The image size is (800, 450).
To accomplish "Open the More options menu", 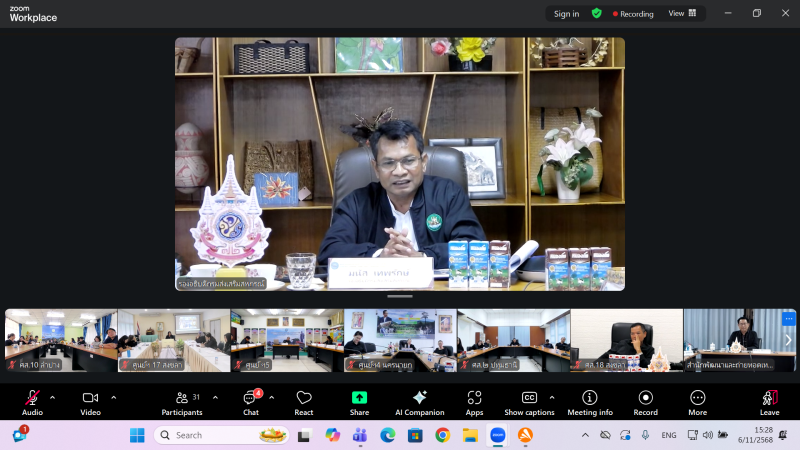I will pos(697,401).
